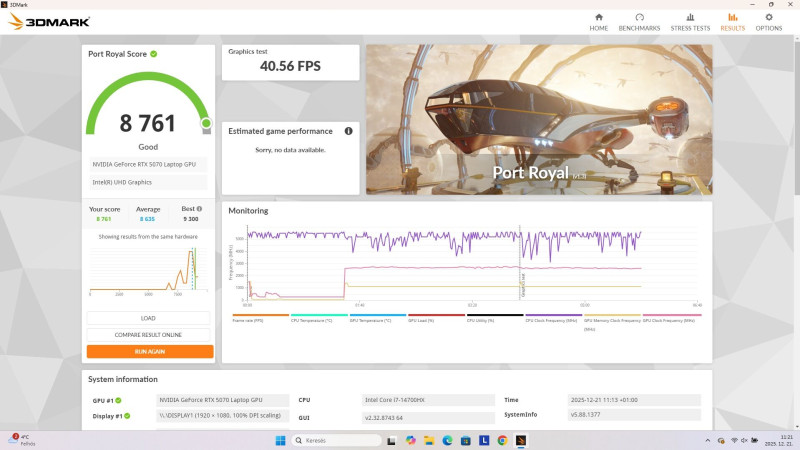Click the 40.56 FPS graphics test value
Image resolution: width=800 pixels, height=450 pixels.
coord(290,66)
